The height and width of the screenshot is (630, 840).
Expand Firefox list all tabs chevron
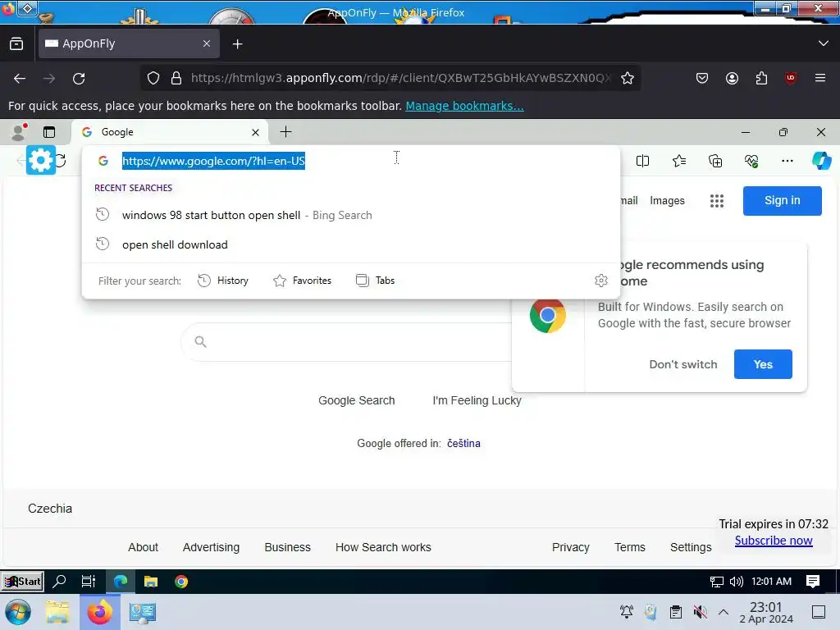(x=824, y=43)
